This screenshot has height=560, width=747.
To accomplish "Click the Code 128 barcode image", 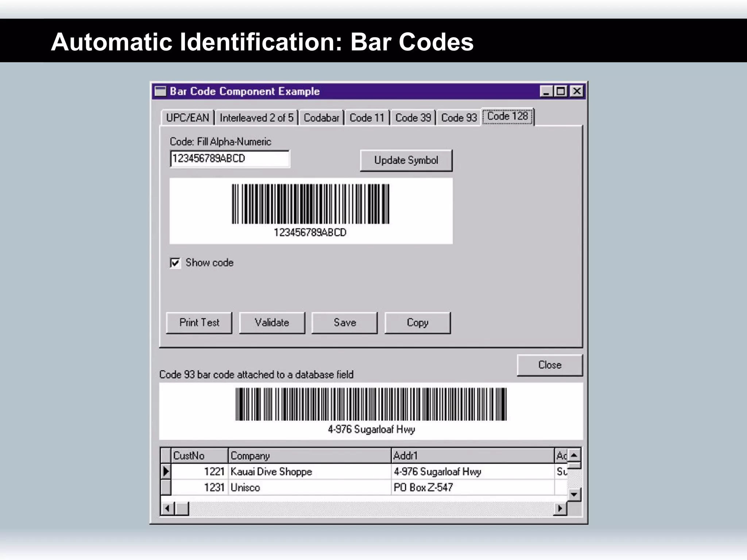I will pyautogui.click(x=311, y=204).
